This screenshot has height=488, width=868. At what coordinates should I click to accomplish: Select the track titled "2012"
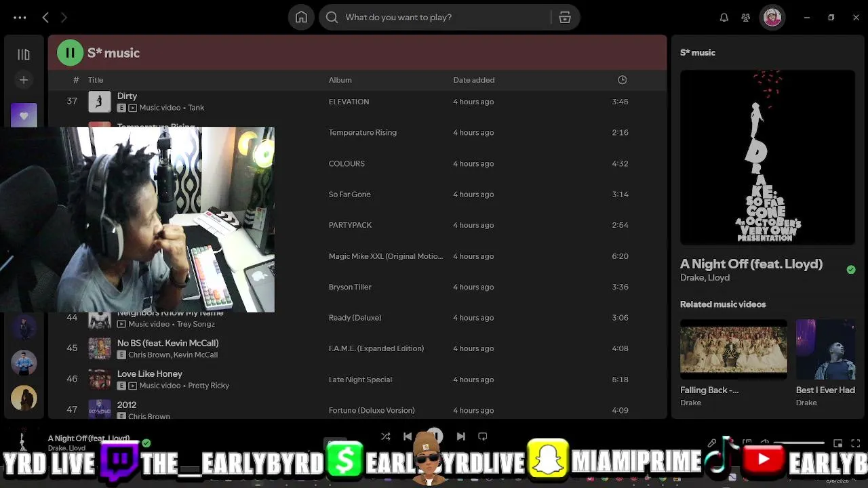coord(127,405)
